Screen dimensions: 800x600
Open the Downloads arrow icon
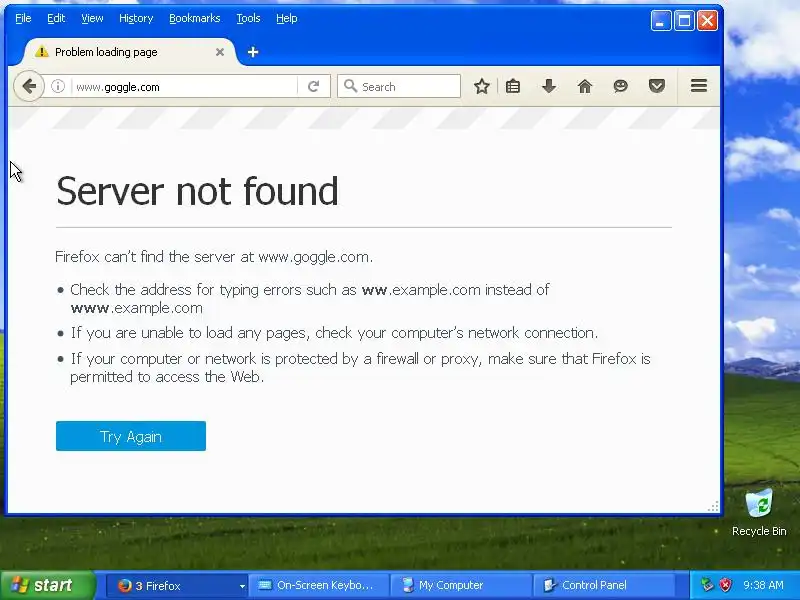coord(549,86)
